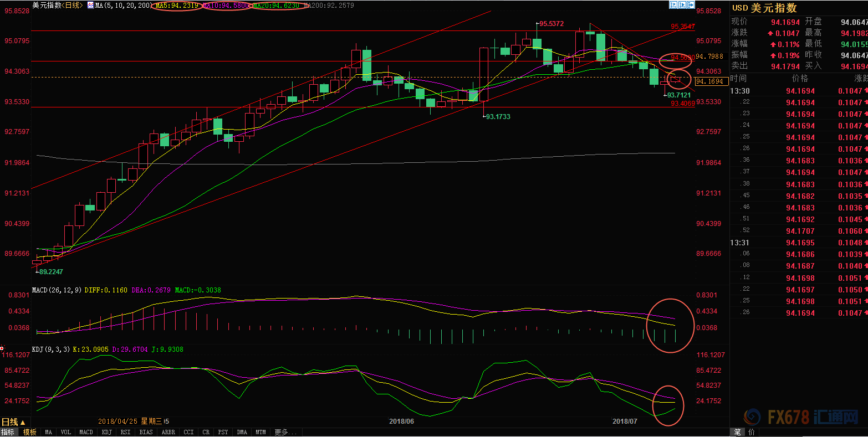Click the 13:31 tick row

(799, 243)
